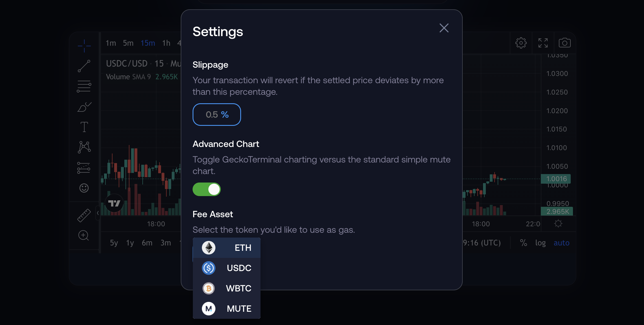The height and width of the screenshot is (325, 644).
Task: Enable percent scale on the price axis
Action: point(524,243)
